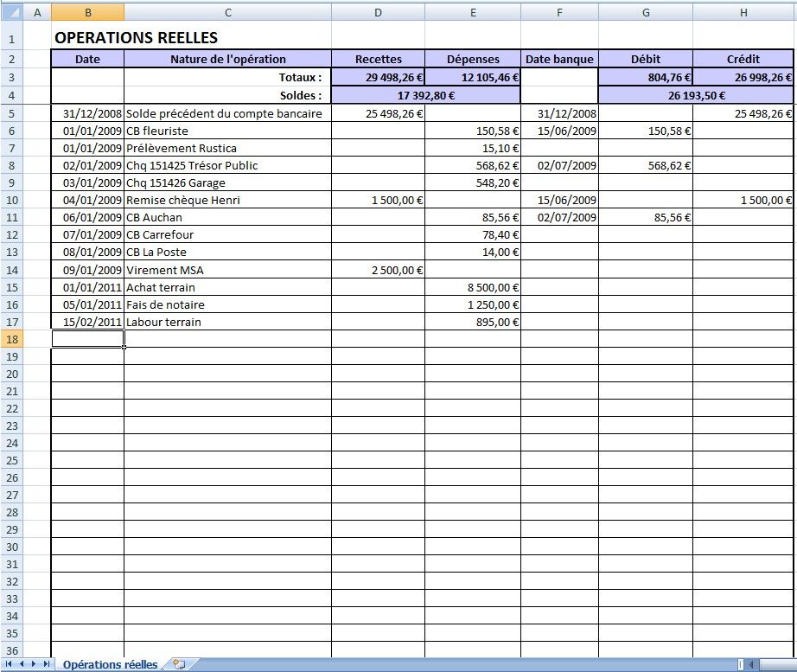Click the Débit header cell
The image size is (797, 672).
point(646,59)
